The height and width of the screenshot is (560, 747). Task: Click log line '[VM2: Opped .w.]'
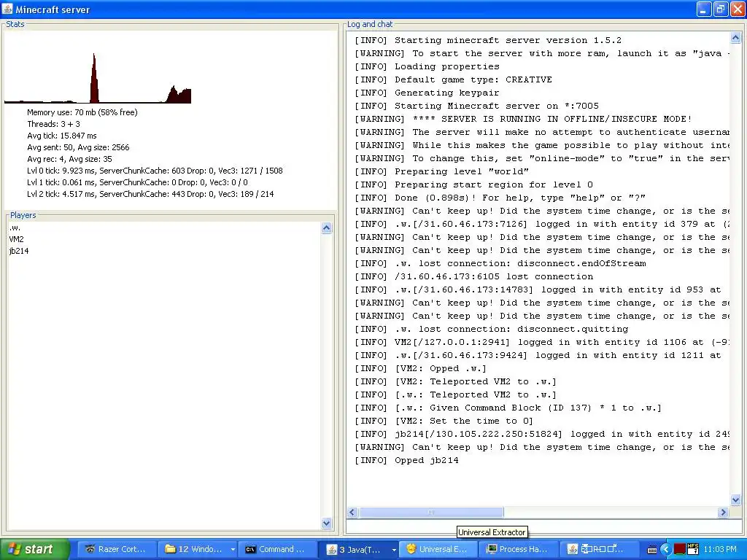tap(420, 368)
